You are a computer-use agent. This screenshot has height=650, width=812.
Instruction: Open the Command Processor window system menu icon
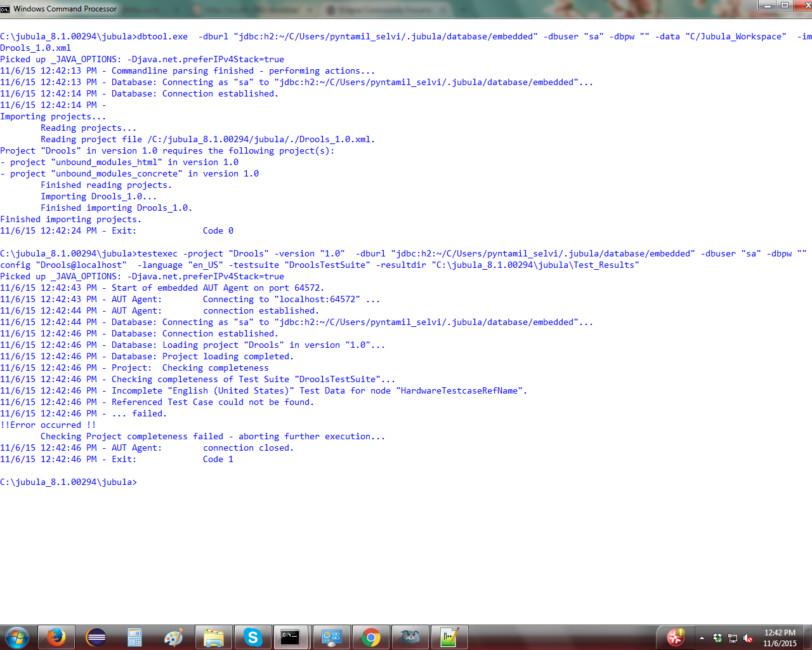pyautogui.click(x=5, y=9)
